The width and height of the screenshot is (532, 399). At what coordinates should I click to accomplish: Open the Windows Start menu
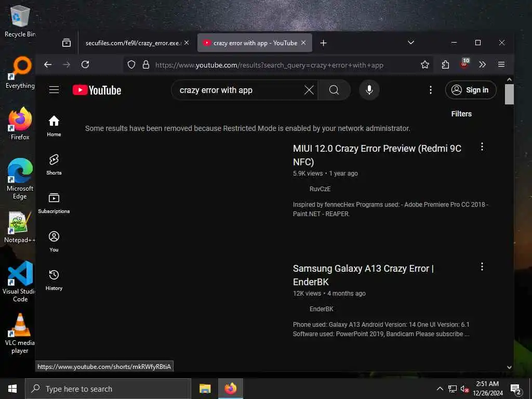tap(12, 389)
